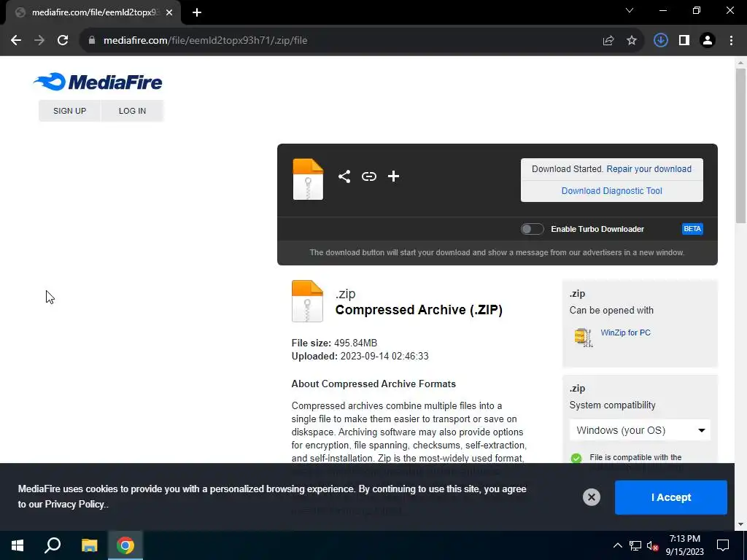Image resolution: width=747 pixels, height=560 pixels.
Task: Click the System compatibility label
Action: click(612, 405)
